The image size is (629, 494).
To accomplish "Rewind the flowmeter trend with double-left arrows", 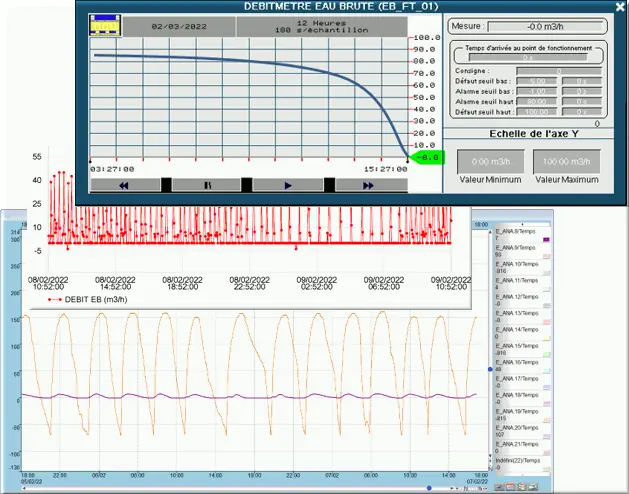I will 125,185.
